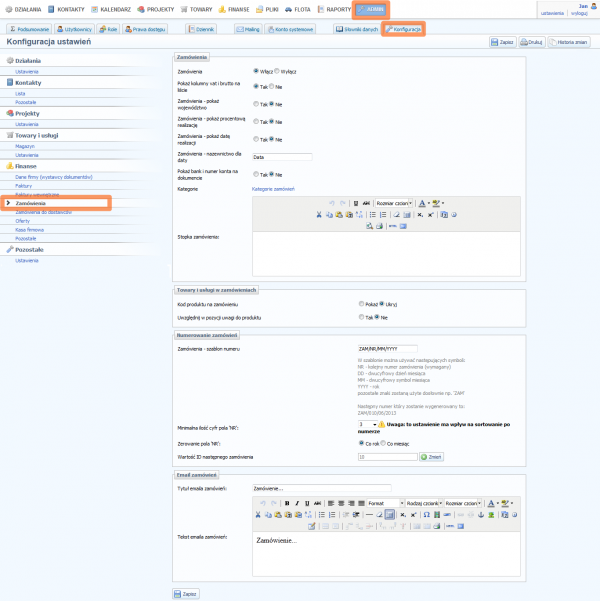Click the Undo arrow in footer editor
600x601 pixels.
[331, 203]
